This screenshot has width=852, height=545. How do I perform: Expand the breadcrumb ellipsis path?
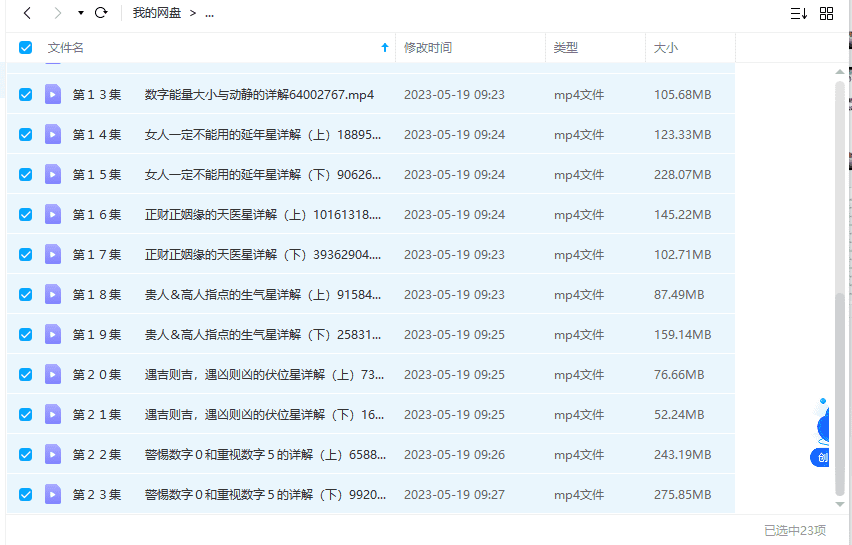pos(209,13)
